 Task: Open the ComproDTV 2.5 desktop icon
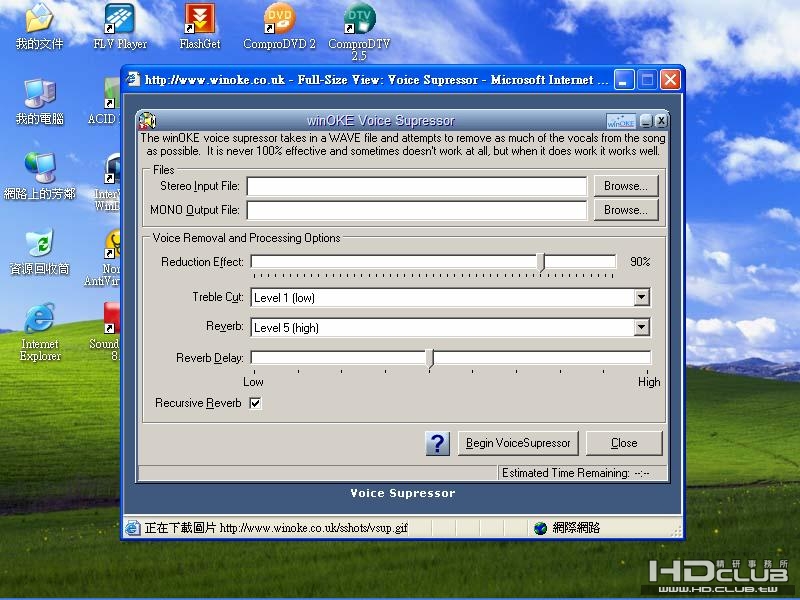pos(359,31)
